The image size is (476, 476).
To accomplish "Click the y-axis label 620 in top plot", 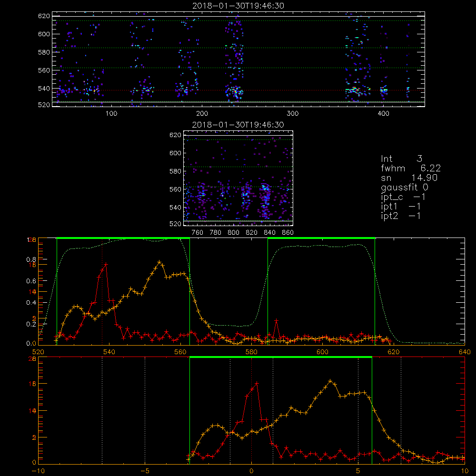I will pos(44,16).
